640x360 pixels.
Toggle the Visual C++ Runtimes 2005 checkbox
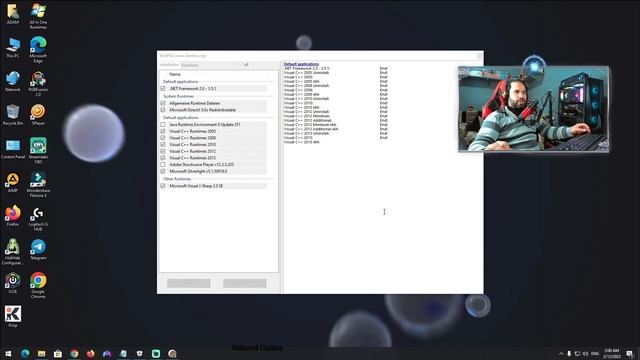tap(163, 131)
